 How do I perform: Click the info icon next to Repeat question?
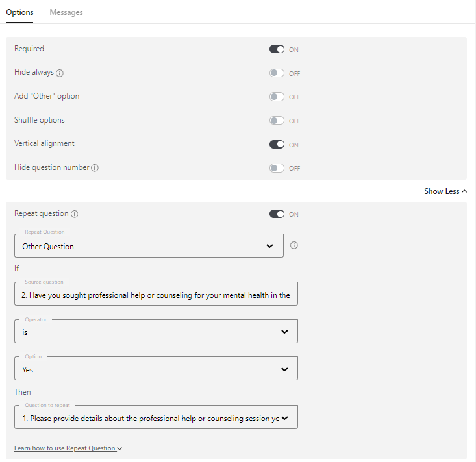point(75,214)
